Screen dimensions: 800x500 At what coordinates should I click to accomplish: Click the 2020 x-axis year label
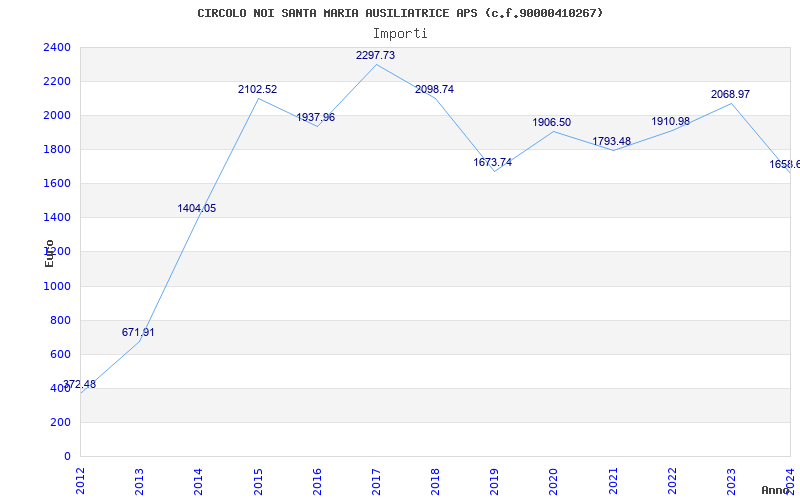(554, 481)
